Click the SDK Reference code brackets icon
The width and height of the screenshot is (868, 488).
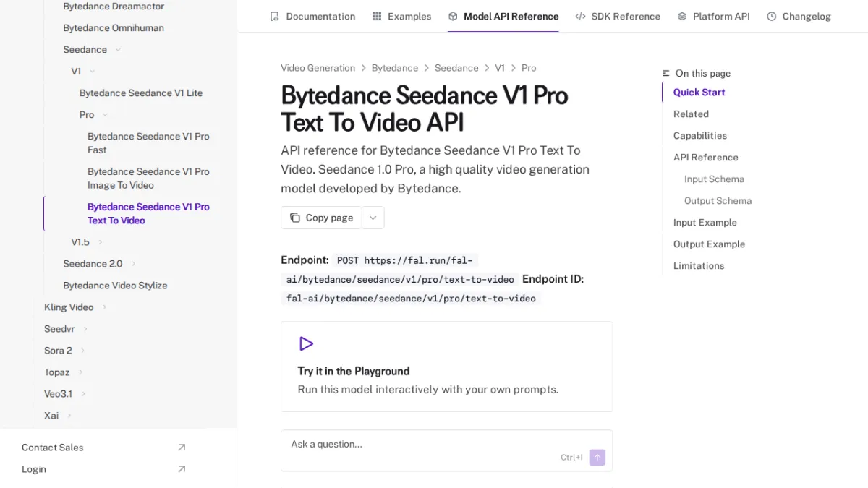tap(580, 16)
